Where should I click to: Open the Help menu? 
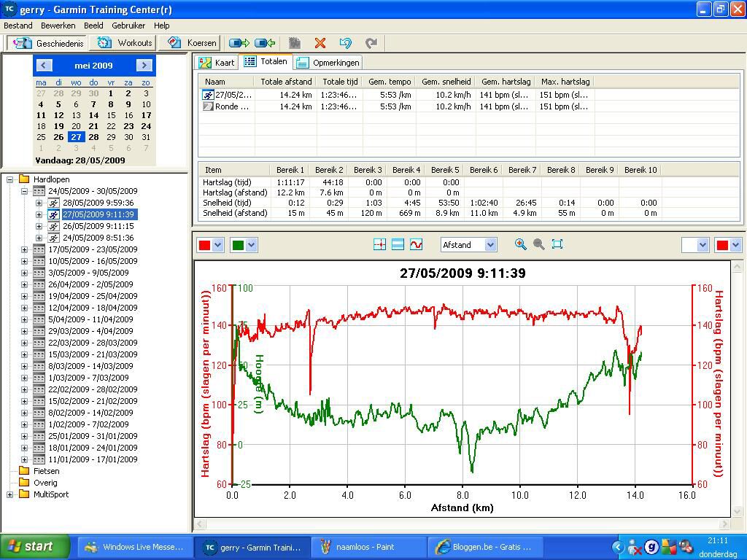tap(161, 26)
